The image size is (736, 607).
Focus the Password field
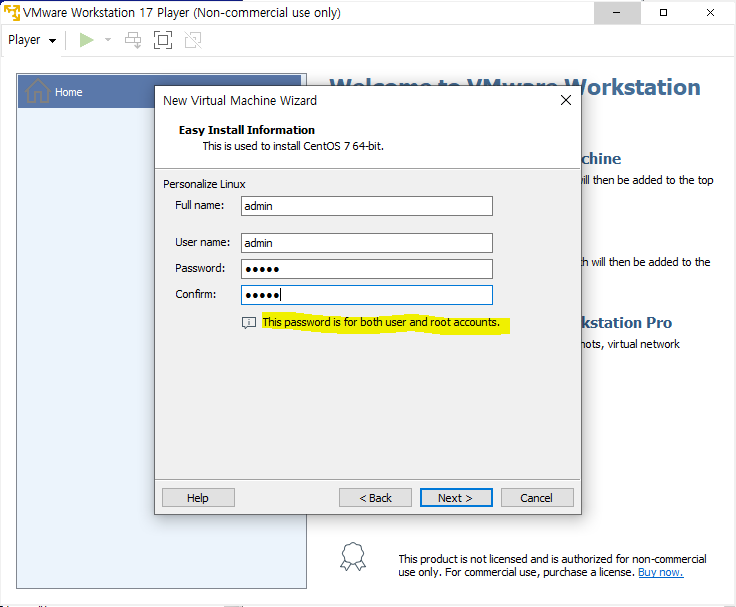367,269
